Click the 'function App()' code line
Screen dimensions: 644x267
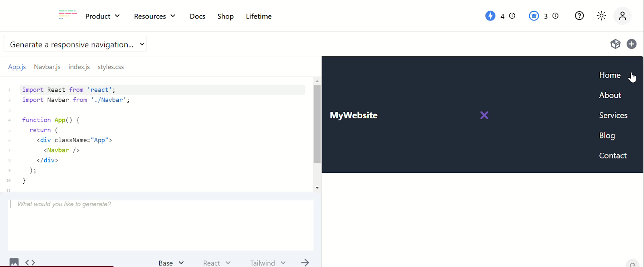click(x=51, y=120)
